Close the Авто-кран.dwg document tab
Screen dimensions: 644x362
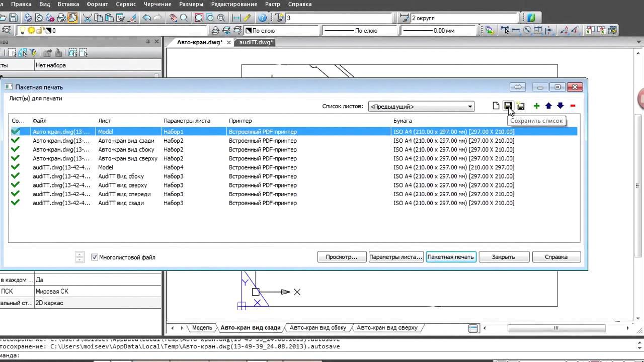pyautogui.click(x=229, y=42)
